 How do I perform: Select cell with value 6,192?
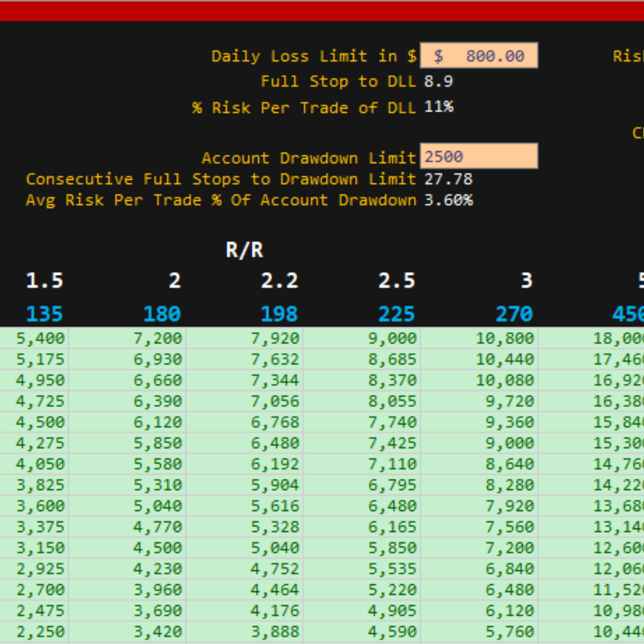click(x=245, y=464)
